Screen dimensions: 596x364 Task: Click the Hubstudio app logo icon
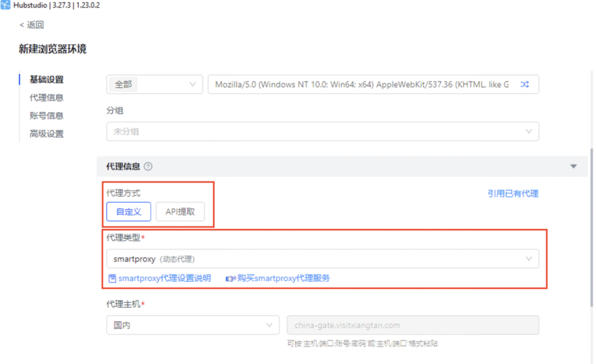coord(5,5)
